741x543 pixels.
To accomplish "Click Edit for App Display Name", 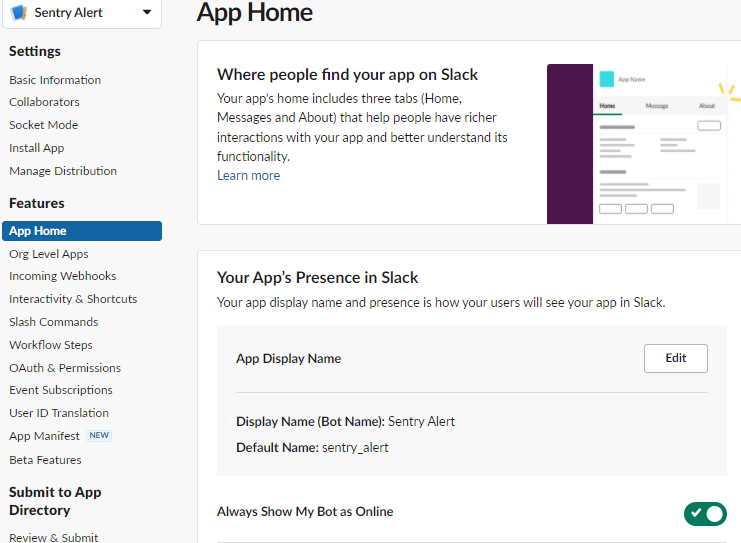I will [x=675, y=358].
